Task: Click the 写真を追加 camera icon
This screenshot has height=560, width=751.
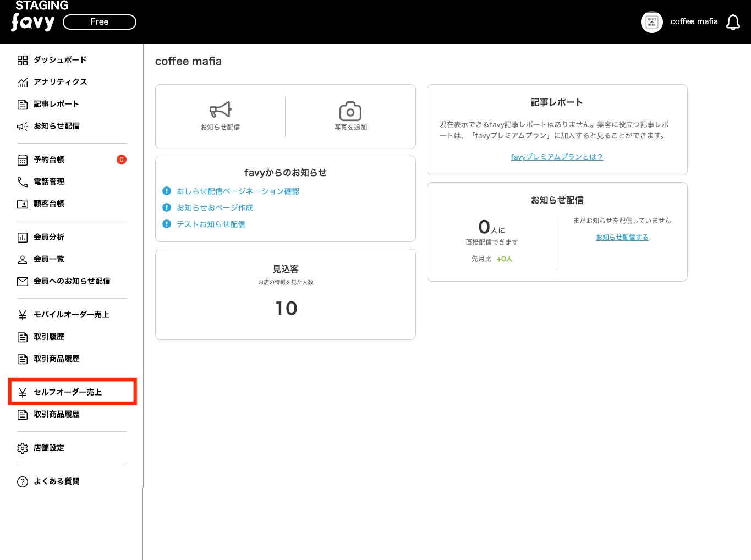Action: 350,111
